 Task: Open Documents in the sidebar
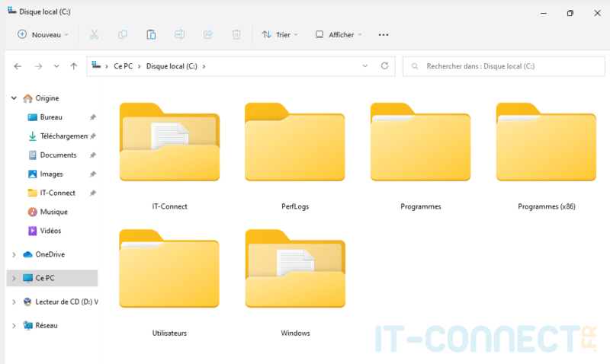pos(59,155)
